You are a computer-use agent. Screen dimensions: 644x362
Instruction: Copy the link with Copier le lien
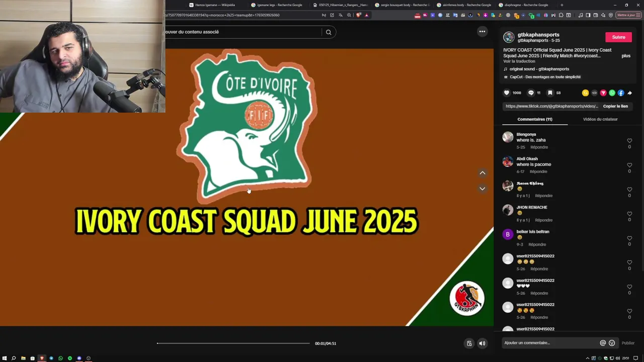615,106
